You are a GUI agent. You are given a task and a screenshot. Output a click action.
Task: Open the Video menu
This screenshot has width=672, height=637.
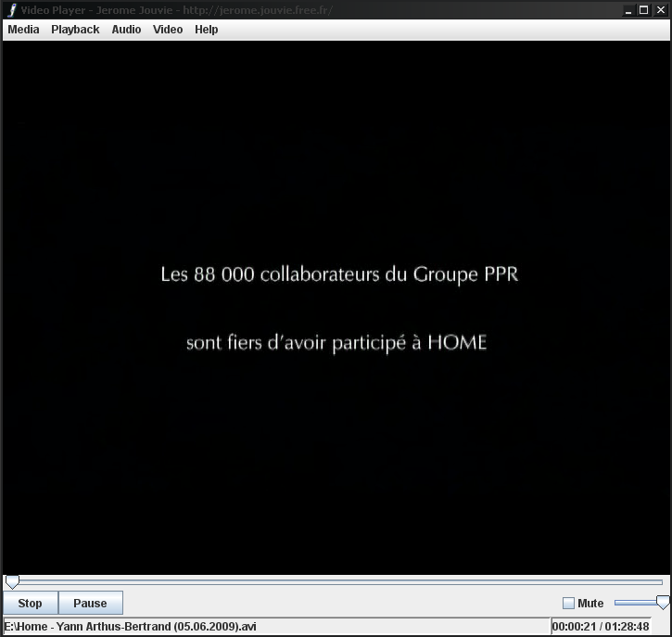pyautogui.click(x=168, y=30)
